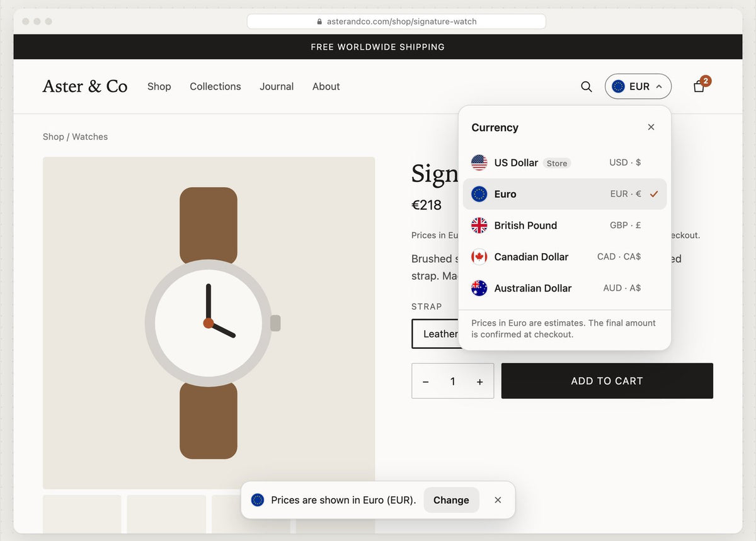
Task: Click the Canadian flag icon
Action: coord(479,257)
